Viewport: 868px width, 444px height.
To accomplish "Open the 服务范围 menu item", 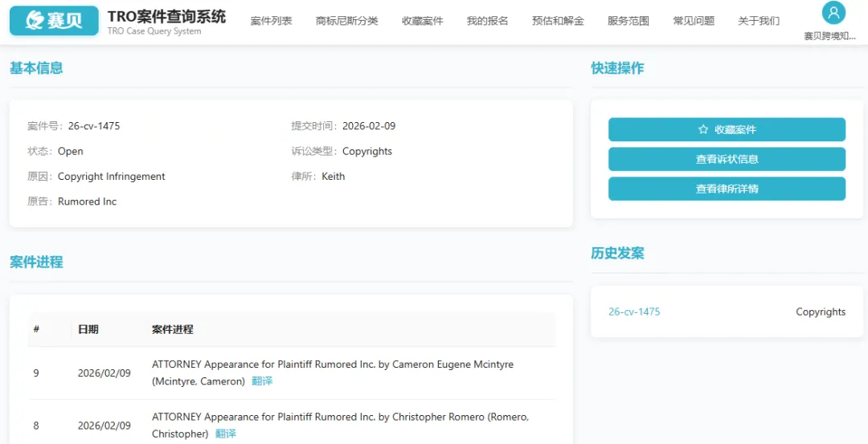I will (628, 21).
